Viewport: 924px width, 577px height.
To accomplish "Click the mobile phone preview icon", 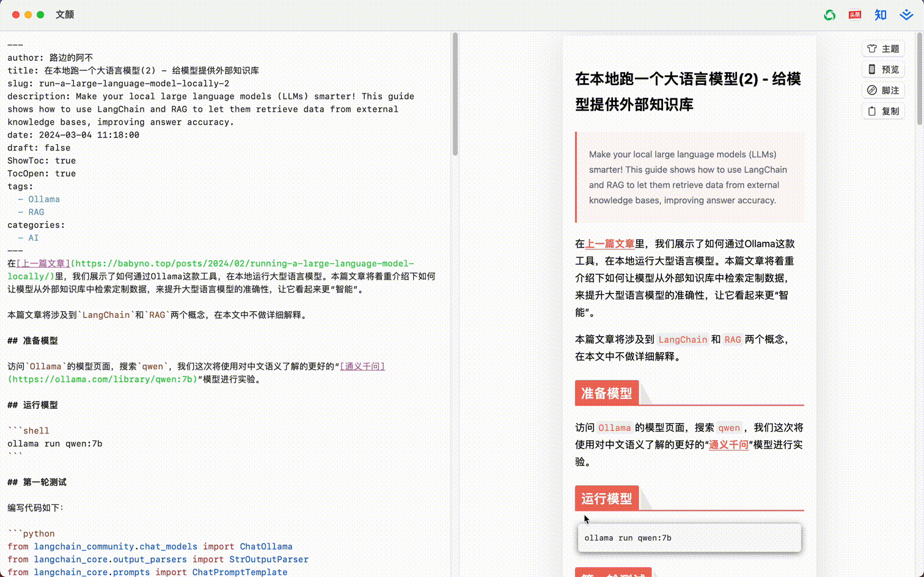I will (x=872, y=70).
